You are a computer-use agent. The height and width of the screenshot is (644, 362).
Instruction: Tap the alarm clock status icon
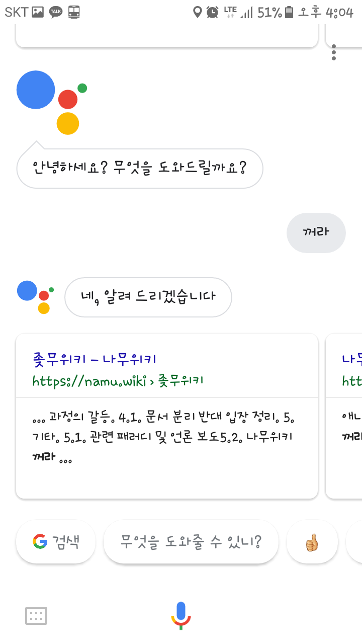(x=213, y=12)
